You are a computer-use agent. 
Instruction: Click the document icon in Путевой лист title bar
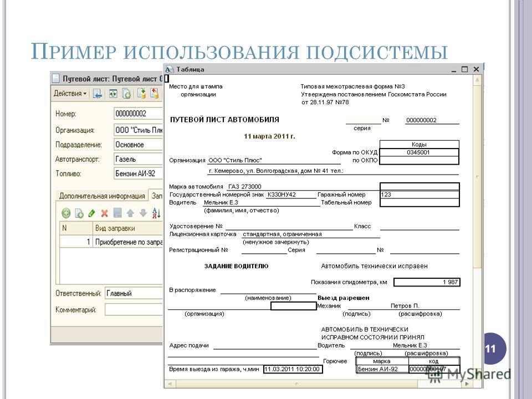[55, 79]
